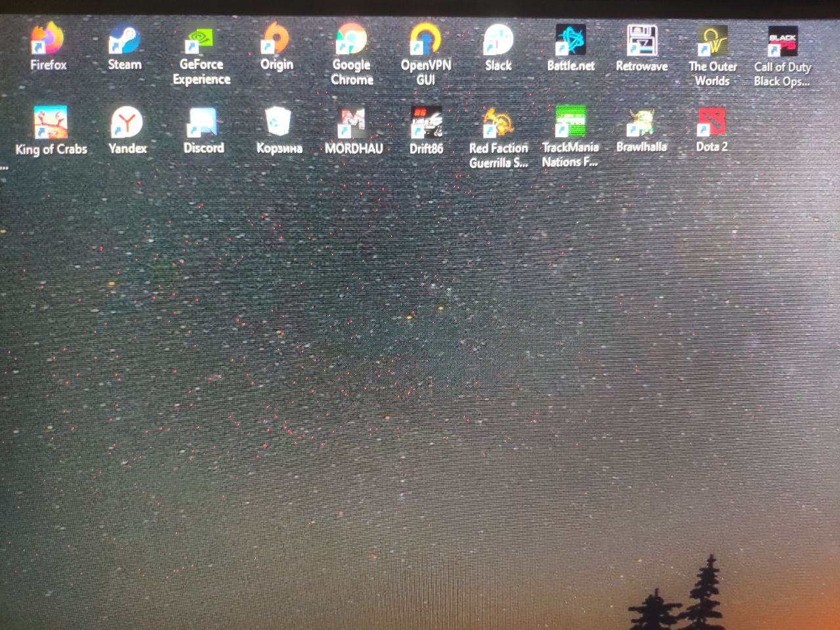840x630 pixels.
Task: Click the "Origin" label text
Action: pyautogui.click(x=277, y=65)
